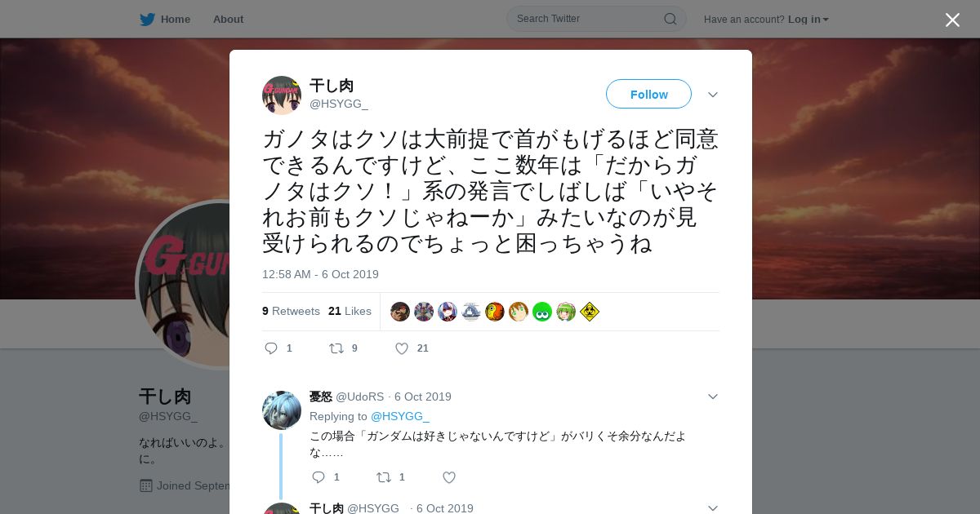
Task: Expand options chevron on 憂怒's reply
Action: click(713, 397)
